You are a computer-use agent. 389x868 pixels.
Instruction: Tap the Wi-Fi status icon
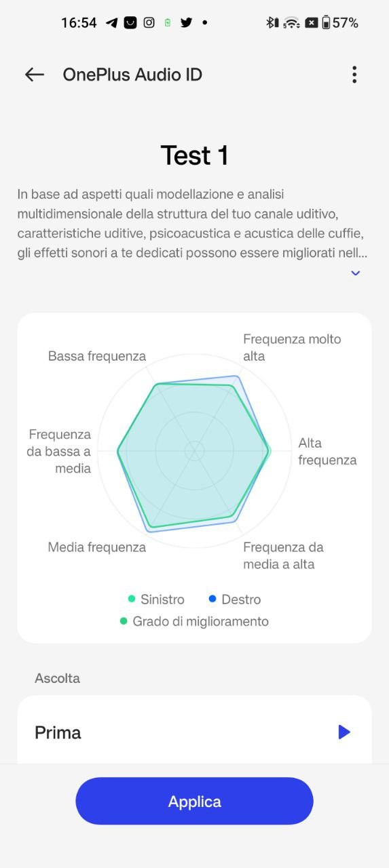click(x=292, y=22)
